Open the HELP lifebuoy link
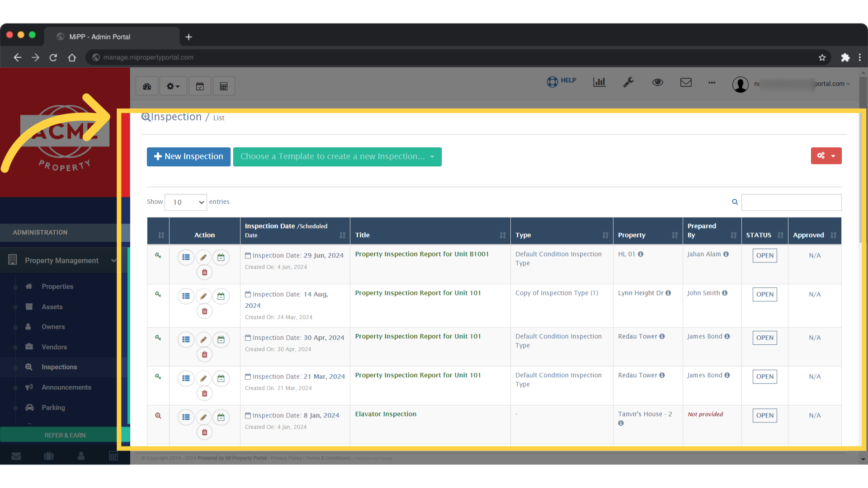The image size is (868, 488). (x=561, y=81)
